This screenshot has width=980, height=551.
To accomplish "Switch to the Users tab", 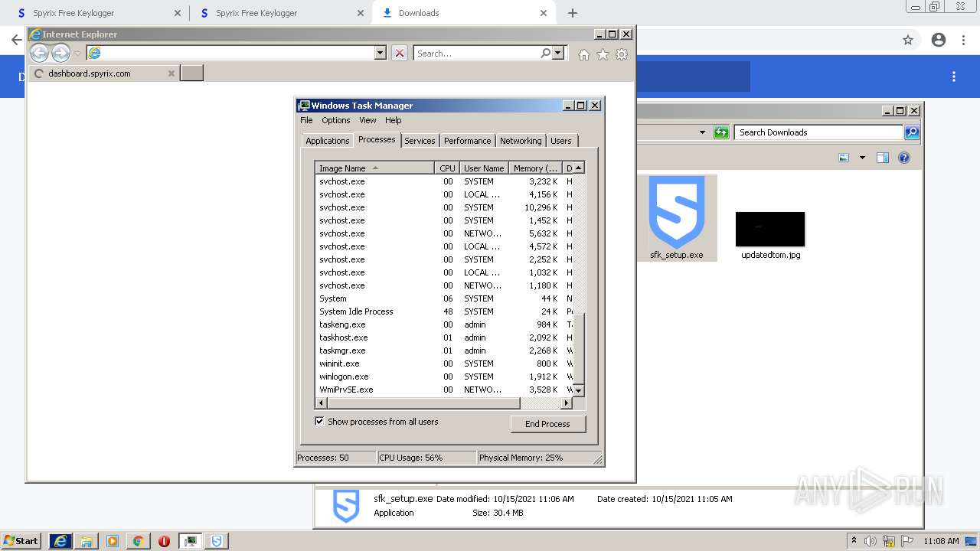I will click(x=561, y=141).
